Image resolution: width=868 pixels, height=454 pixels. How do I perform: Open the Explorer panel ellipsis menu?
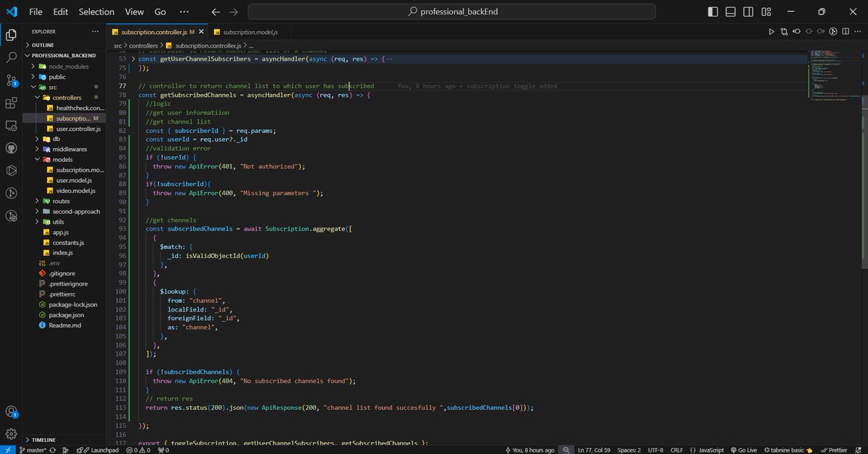(95, 32)
